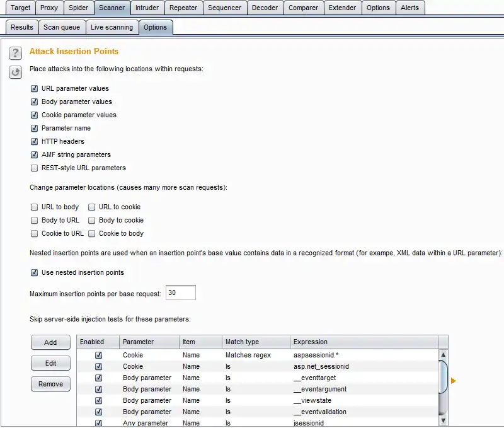Toggle Use nested insertion points
This screenshot has width=504, height=428.
click(35, 272)
